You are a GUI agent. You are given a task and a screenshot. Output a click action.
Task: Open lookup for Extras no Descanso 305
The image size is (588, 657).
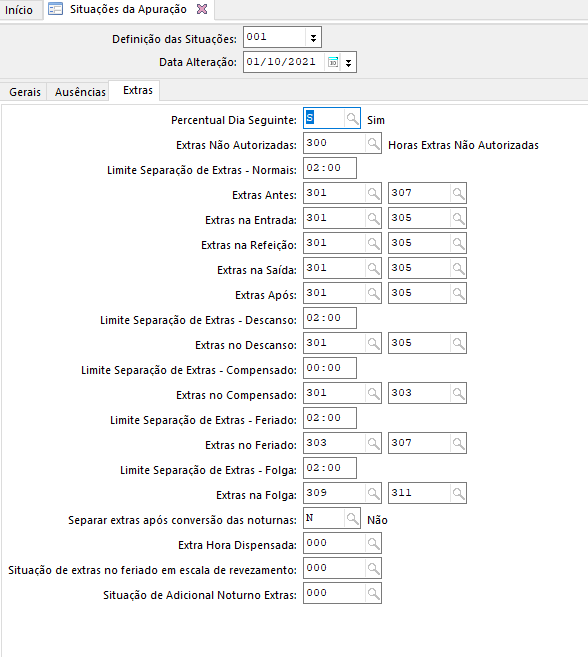click(x=458, y=344)
